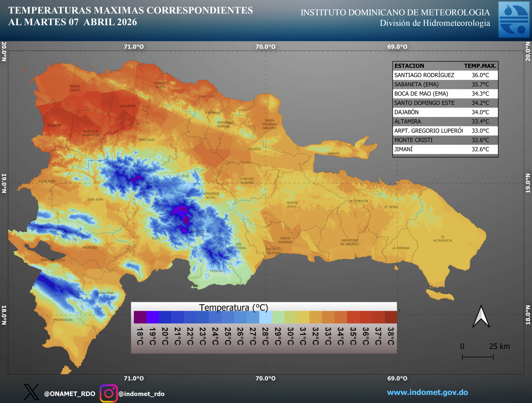Viewport: 532px width, 403px height.
Task: Open the www.indomet.gov.do website link
Action: pos(427,392)
